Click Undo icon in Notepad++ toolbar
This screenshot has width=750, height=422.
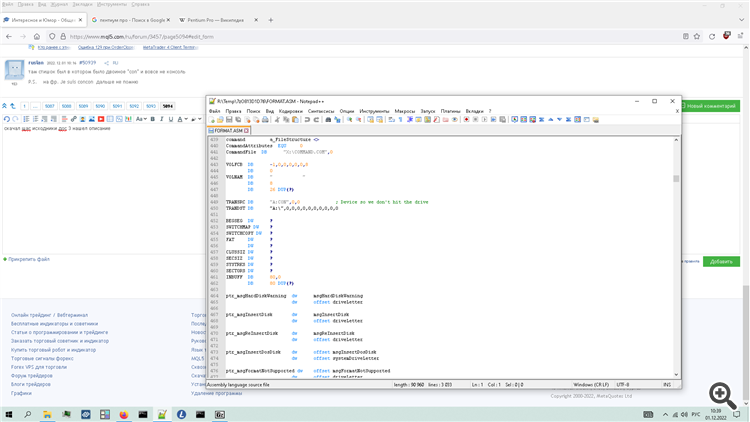tap(308, 120)
